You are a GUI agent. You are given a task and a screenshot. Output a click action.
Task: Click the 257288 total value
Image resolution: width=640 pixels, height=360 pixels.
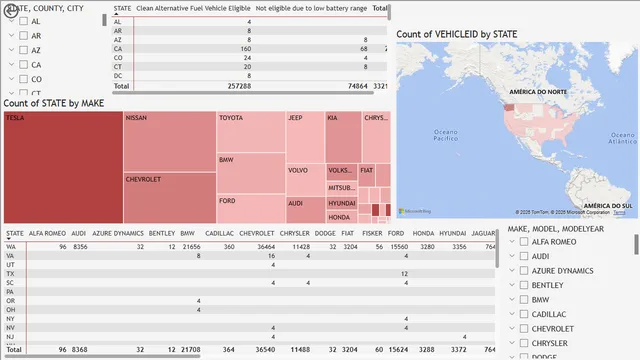click(239, 86)
